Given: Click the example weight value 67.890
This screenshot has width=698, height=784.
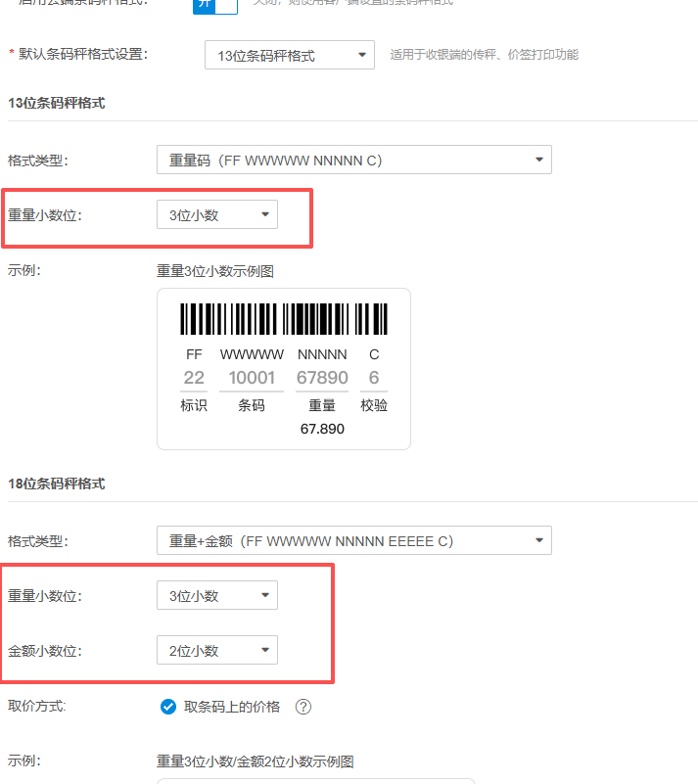Looking at the screenshot, I should 322,429.
